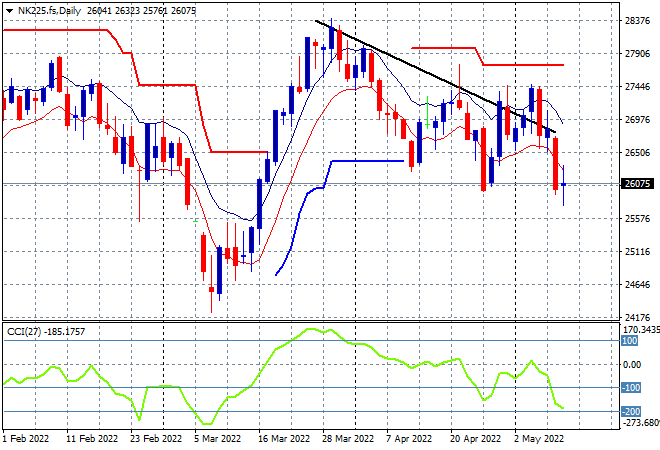Click the 1 Feb 2022 date label
Screen dimensions: 660x450
point(26,439)
